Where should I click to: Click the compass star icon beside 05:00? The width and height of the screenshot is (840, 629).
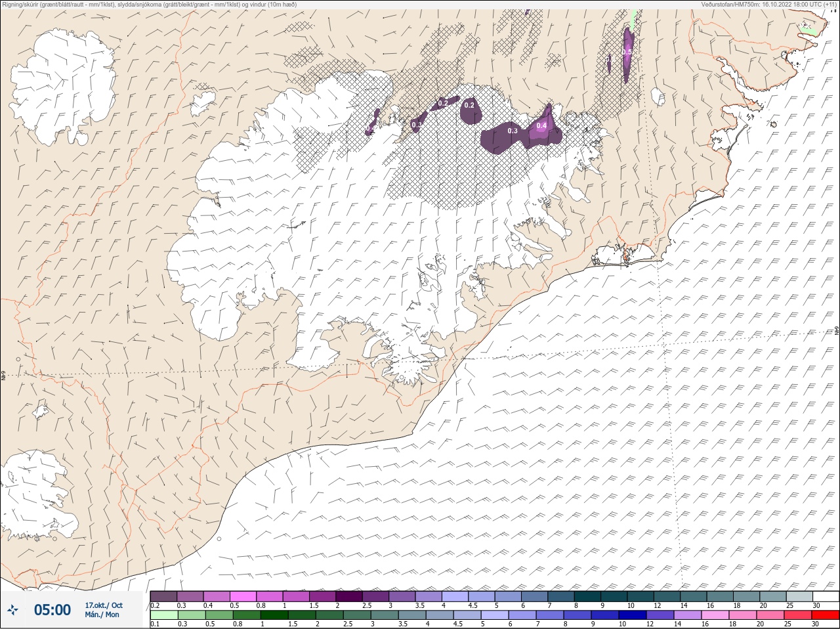point(13,610)
